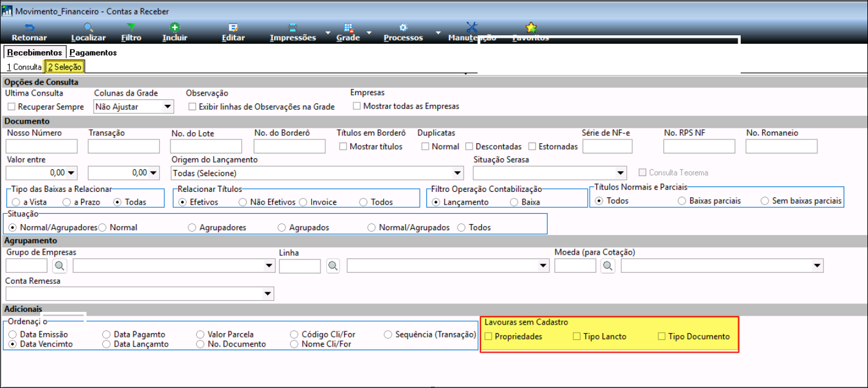This screenshot has width=868, height=388.
Task: Click the Processos gear icon
Action: 403,27
